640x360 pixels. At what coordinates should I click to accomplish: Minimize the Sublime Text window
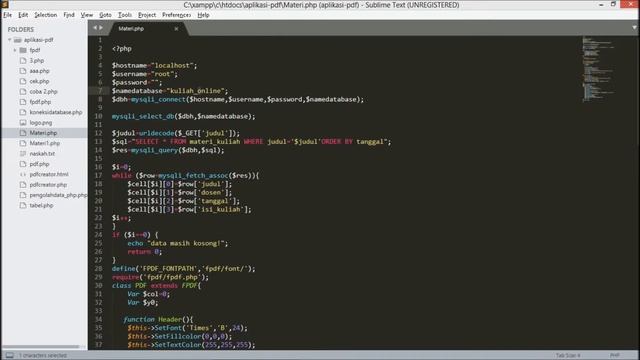pyautogui.click(x=601, y=4)
